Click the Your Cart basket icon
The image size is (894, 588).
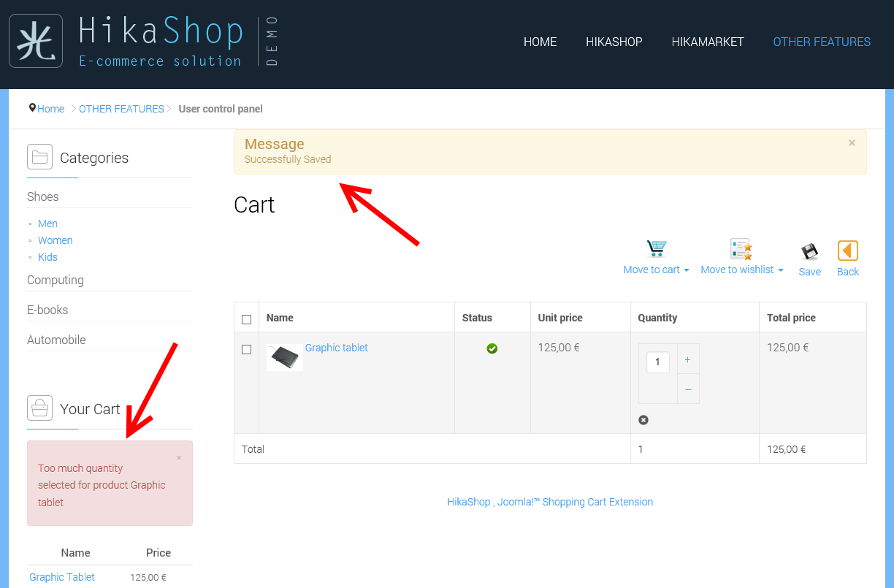click(x=39, y=408)
